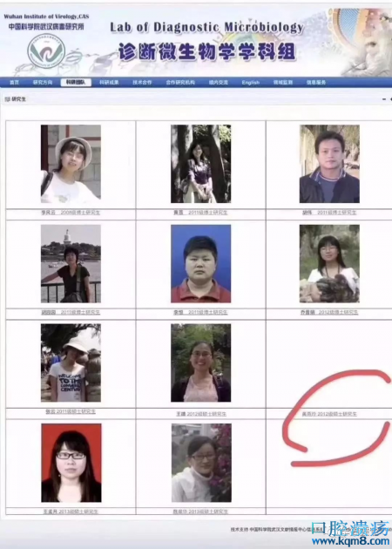
Task: Open the 信息服务 menu item
Action: click(316, 82)
